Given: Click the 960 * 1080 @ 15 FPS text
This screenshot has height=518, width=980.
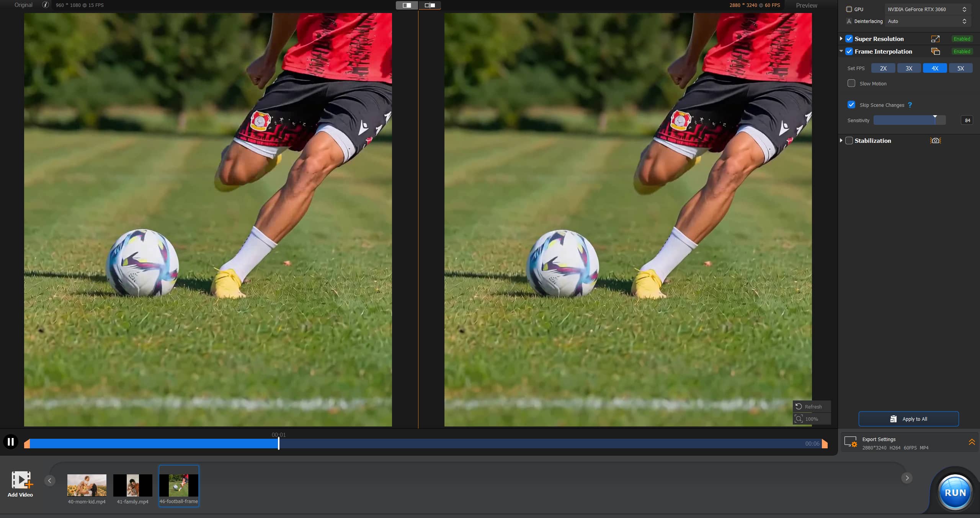Looking at the screenshot, I should pyautogui.click(x=80, y=5).
